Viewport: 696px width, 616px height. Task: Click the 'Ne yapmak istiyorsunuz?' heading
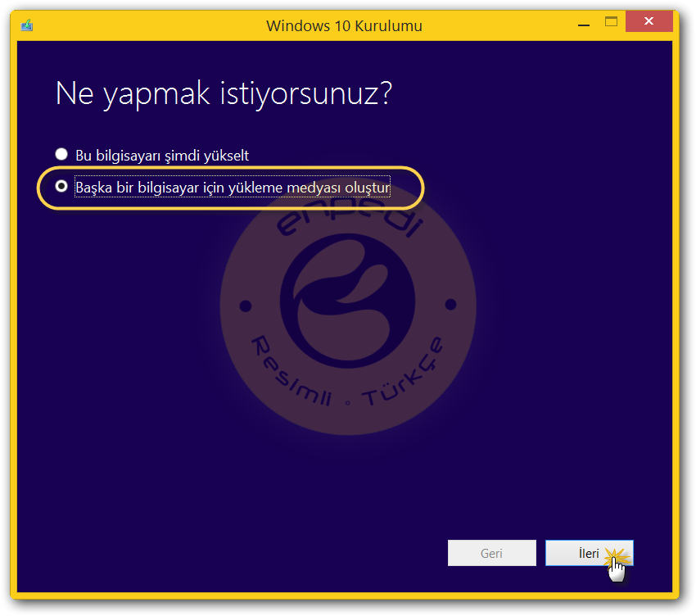tap(224, 94)
